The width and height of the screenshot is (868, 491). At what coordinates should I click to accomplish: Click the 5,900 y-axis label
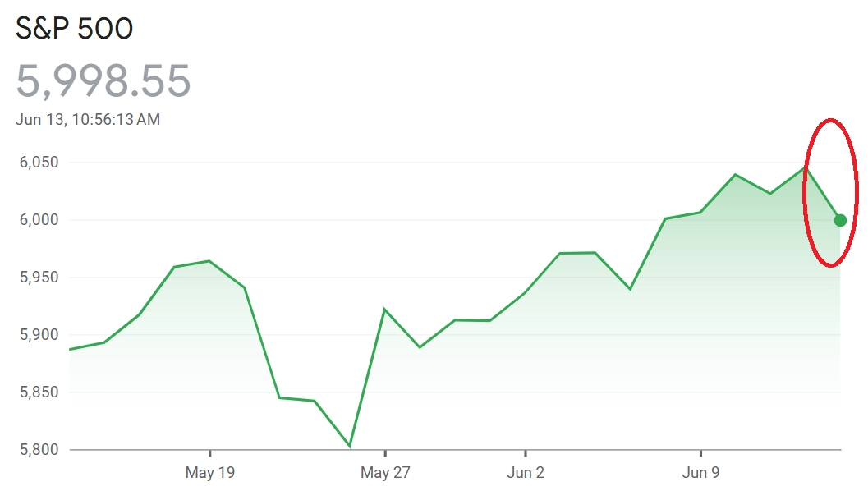(39, 335)
